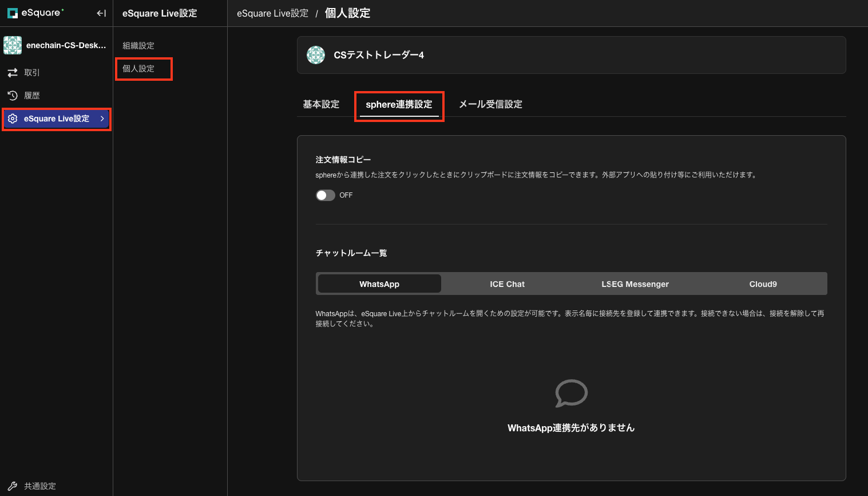Click the OFF label beside the switch

click(346, 195)
